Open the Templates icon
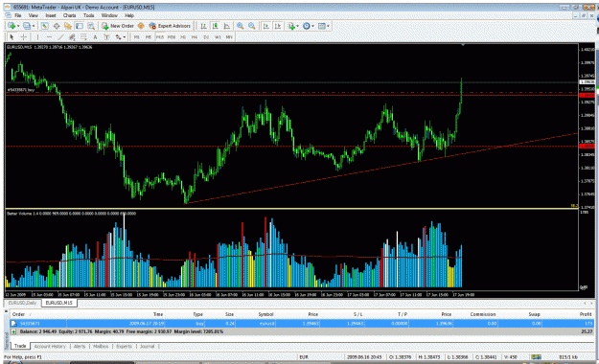The height and width of the screenshot is (364, 599). (x=322, y=26)
